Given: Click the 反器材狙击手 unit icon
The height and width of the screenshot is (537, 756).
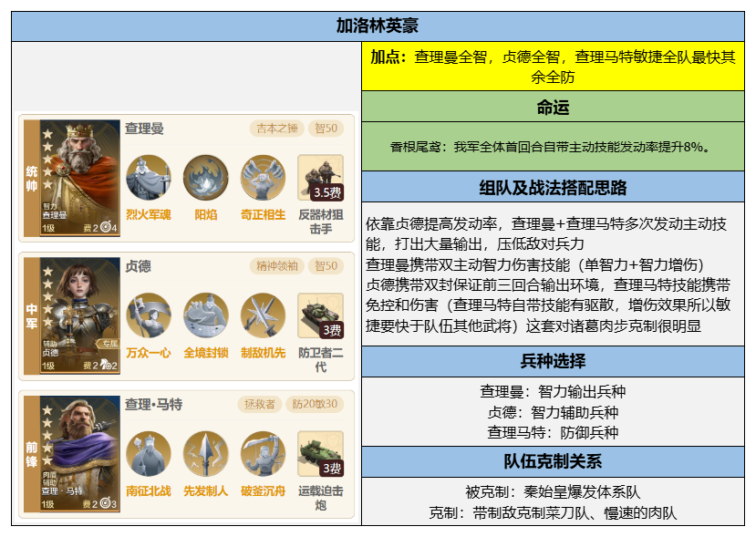Looking at the screenshot, I should point(321,178).
